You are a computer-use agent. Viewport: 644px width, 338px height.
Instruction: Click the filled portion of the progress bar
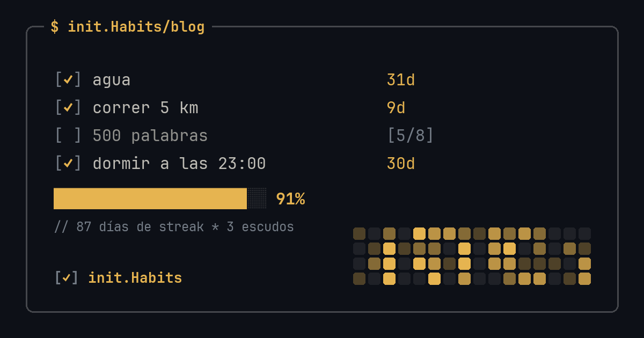pos(150,199)
